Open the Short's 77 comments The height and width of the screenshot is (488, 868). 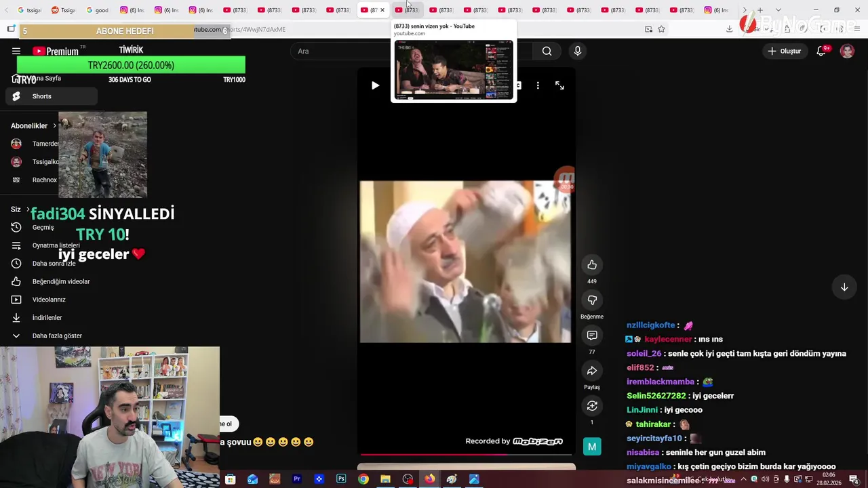click(592, 335)
